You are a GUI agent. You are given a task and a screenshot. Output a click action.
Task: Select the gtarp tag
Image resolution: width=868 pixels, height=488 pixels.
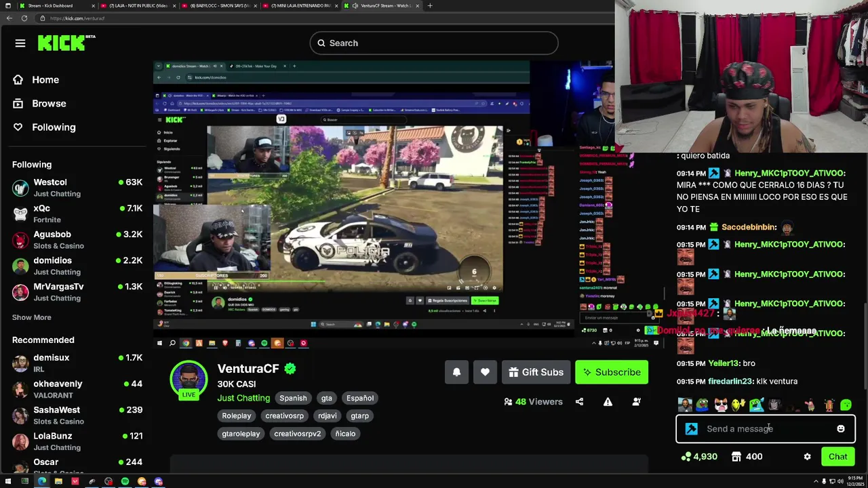tap(359, 415)
